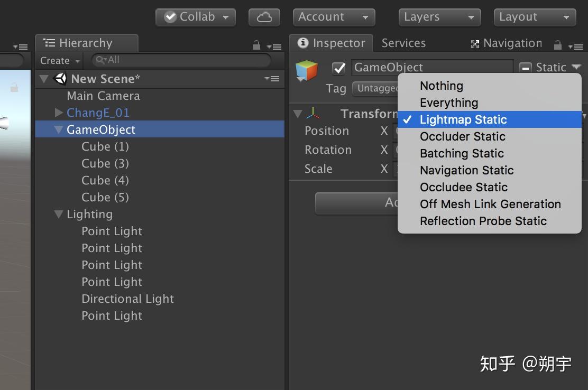Click the Static dropdown arrow
The image size is (588, 390).
[x=576, y=67]
